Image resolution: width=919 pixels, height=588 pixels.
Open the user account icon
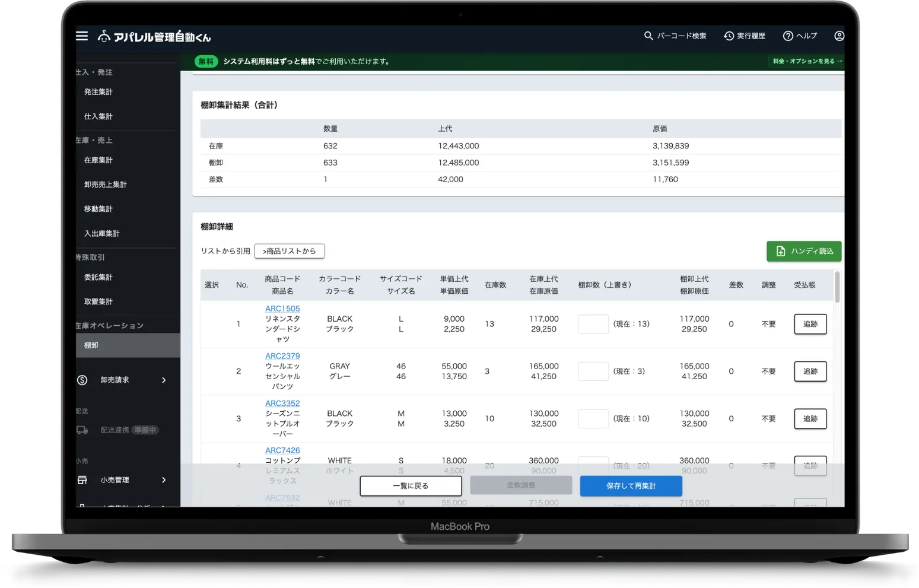tap(839, 36)
